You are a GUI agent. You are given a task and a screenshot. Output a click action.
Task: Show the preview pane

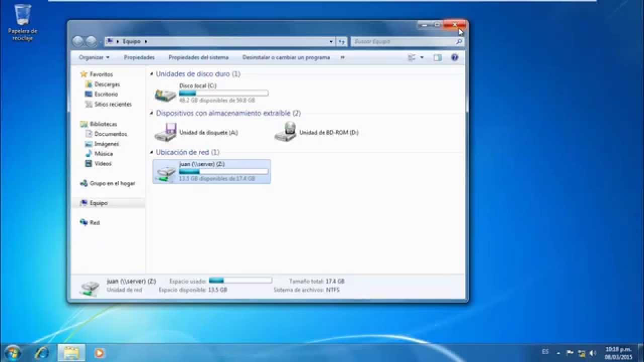(x=437, y=58)
